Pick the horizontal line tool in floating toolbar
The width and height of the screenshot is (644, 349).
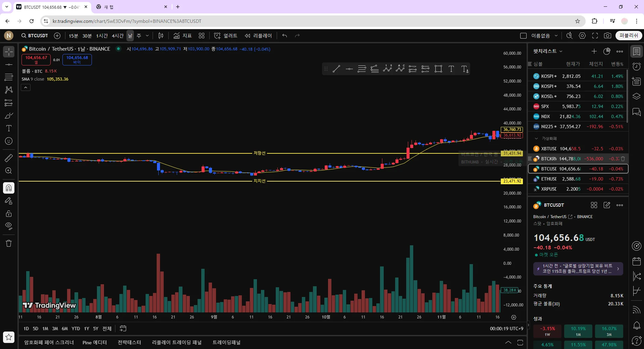pos(349,69)
